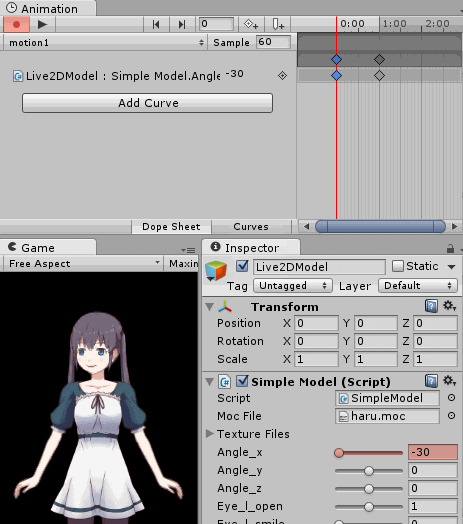Toggle Maximize on Play
463x524 pixels.
[183, 264]
